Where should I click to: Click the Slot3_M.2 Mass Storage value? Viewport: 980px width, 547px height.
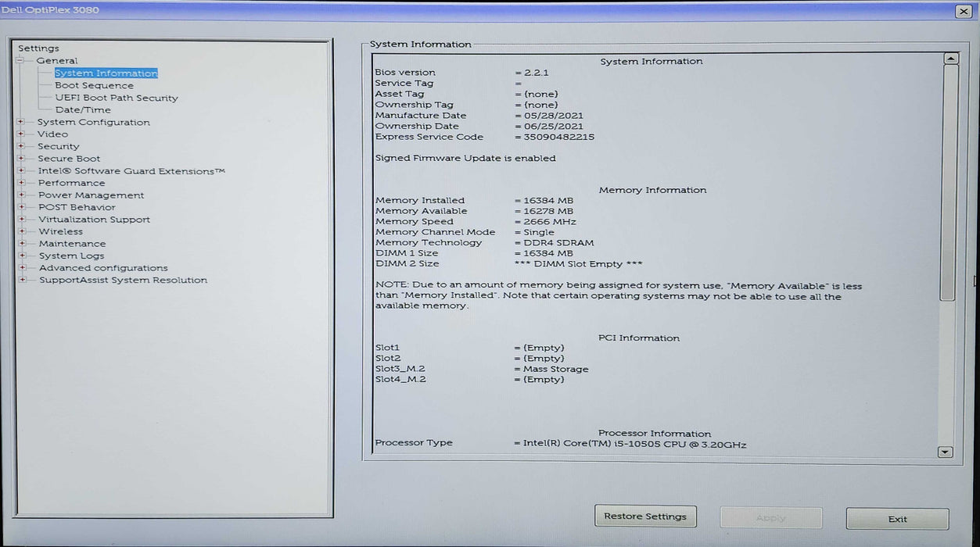(x=556, y=369)
